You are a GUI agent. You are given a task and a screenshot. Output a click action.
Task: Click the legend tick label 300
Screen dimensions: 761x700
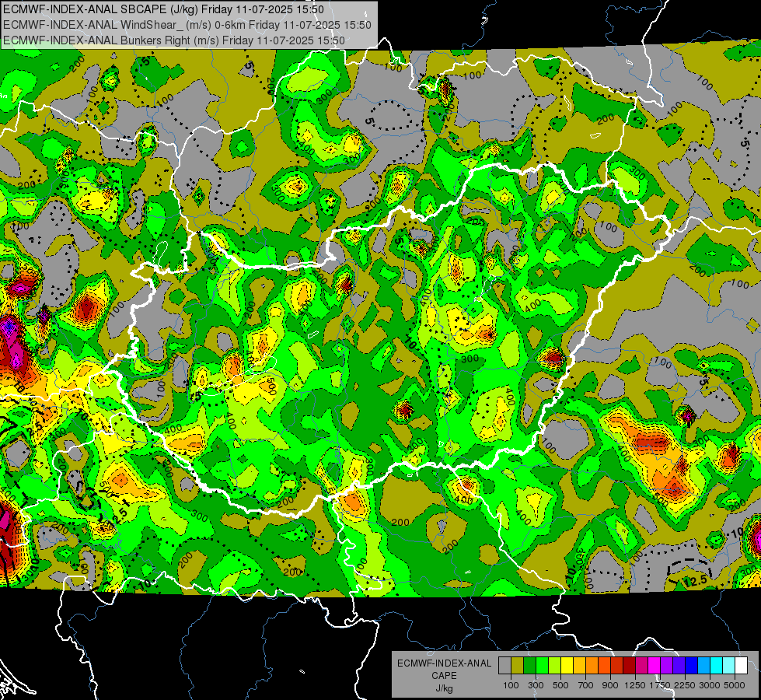coord(536,685)
